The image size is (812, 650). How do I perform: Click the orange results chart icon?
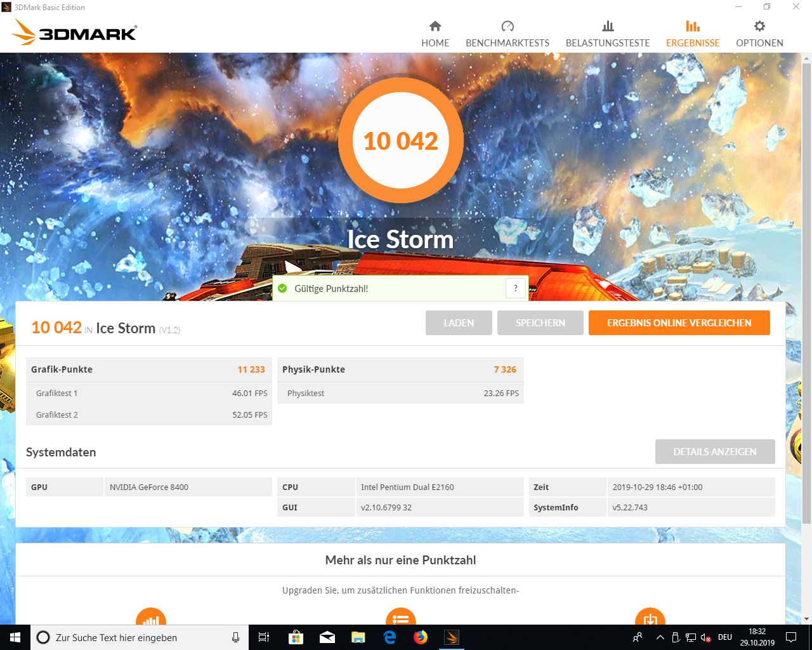click(693, 26)
